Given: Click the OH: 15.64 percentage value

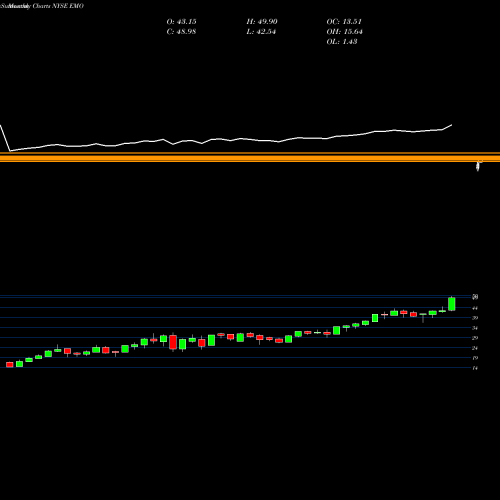Looking at the screenshot, I should [x=345, y=32].
